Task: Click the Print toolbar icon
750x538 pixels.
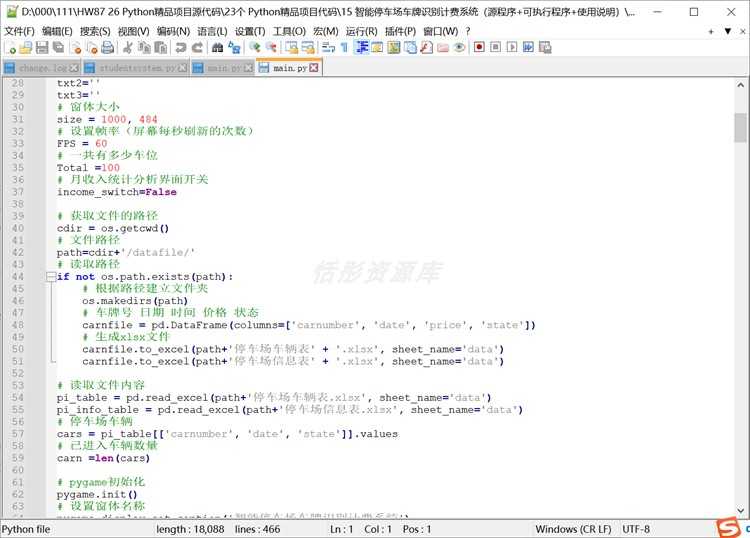Action: tap(108, 47)
